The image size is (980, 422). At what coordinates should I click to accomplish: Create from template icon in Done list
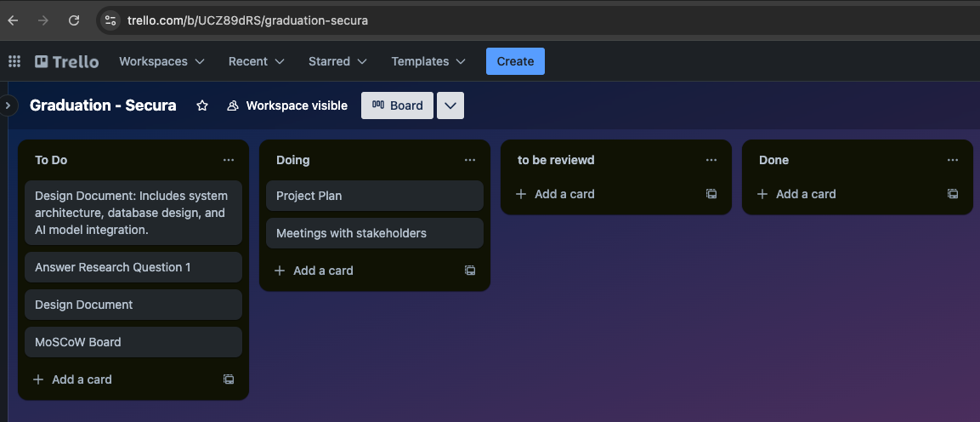(x=953, y=195)
